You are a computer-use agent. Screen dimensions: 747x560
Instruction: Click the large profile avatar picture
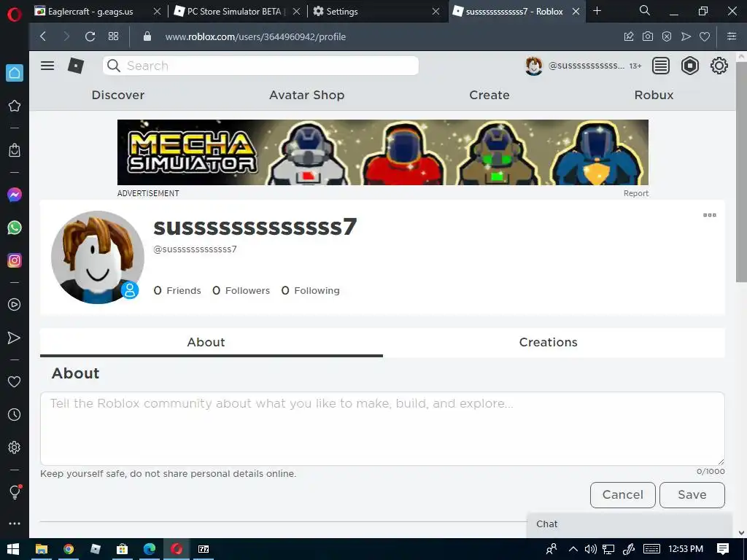[98, 257]
